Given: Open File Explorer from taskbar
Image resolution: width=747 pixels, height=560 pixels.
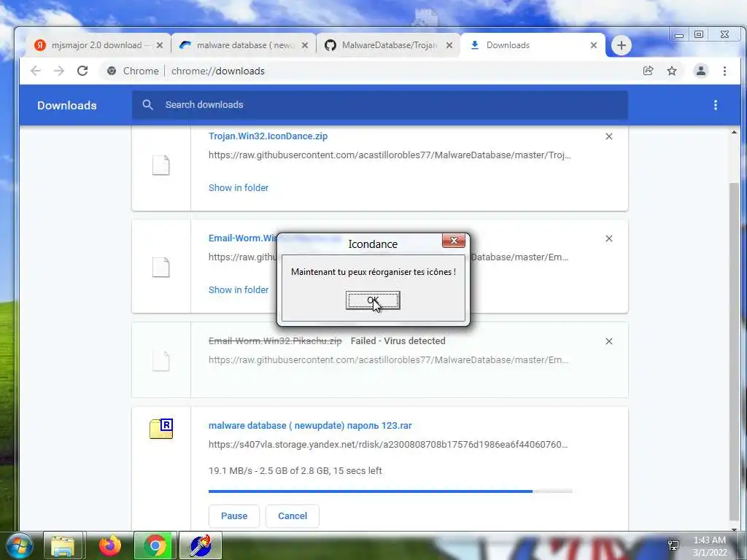Looking at the screenshot, I should [63, 545].
